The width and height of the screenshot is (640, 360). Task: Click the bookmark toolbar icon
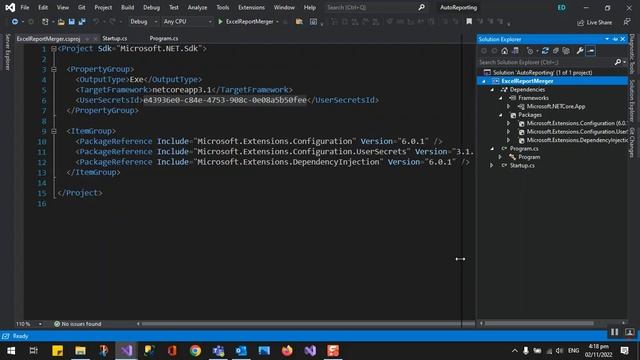click(x=469, y=22)
